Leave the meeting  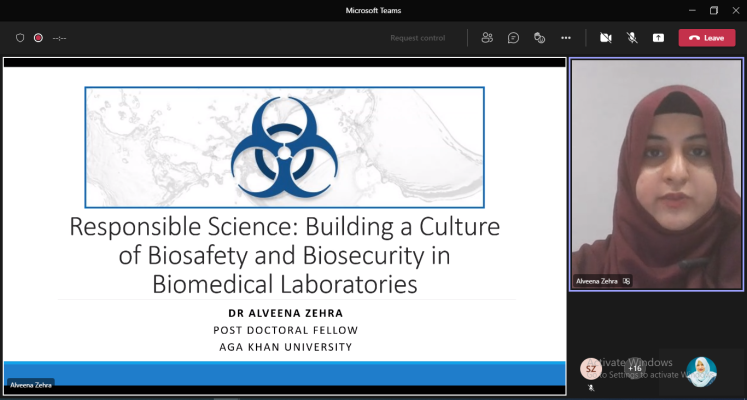pyautogui.click(x=706, y=38)
